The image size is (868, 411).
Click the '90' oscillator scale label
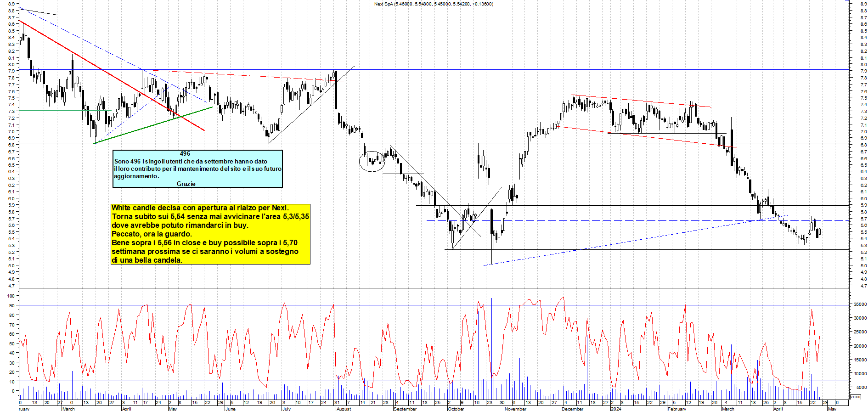click(x=12, y=306)
